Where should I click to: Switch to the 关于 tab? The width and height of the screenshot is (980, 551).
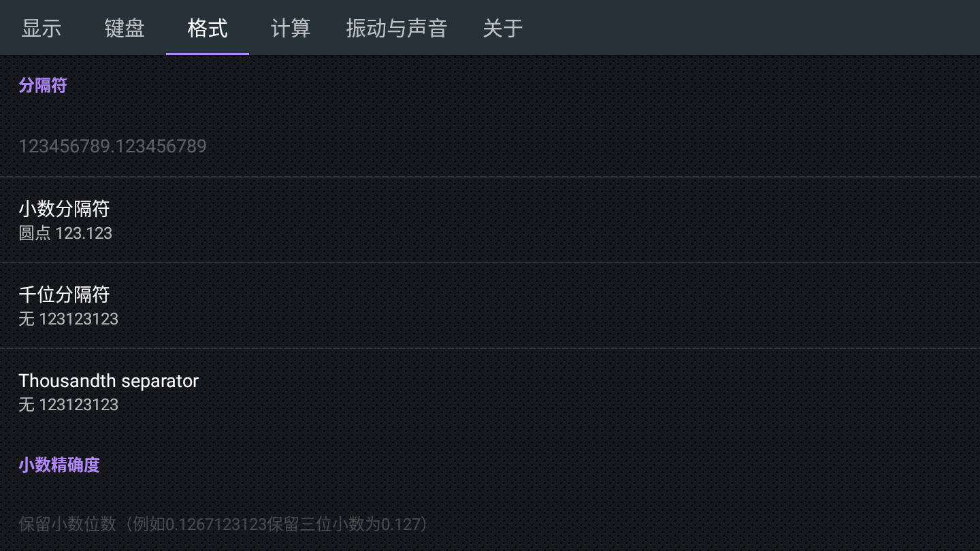coord(503,28)
